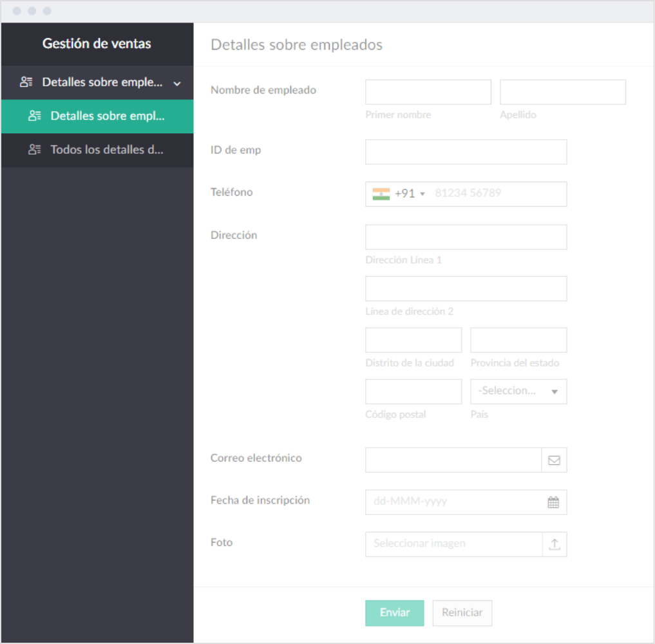Click icon on highlighted Detalles sobre empl... item
This screenshot has width=655, height=644.
(35, 116)
